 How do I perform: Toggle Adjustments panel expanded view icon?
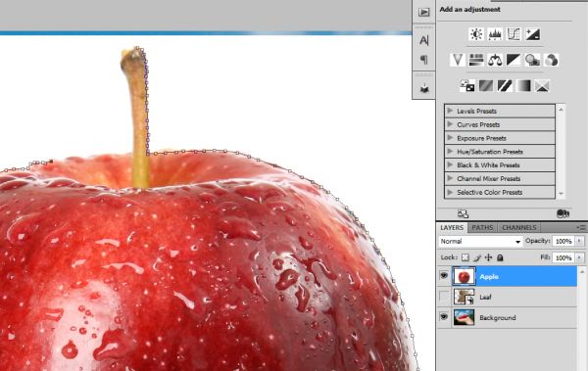point(464,214)
